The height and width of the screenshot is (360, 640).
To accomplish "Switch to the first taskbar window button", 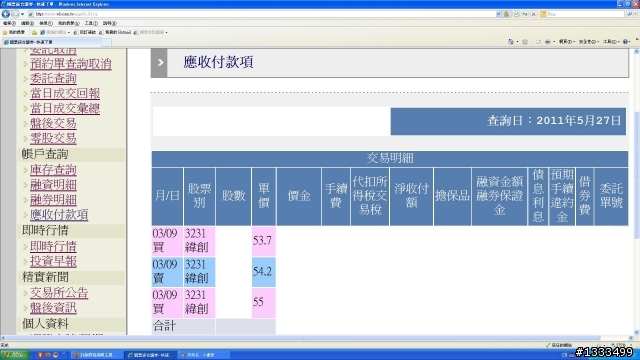I will click(97, 355).
